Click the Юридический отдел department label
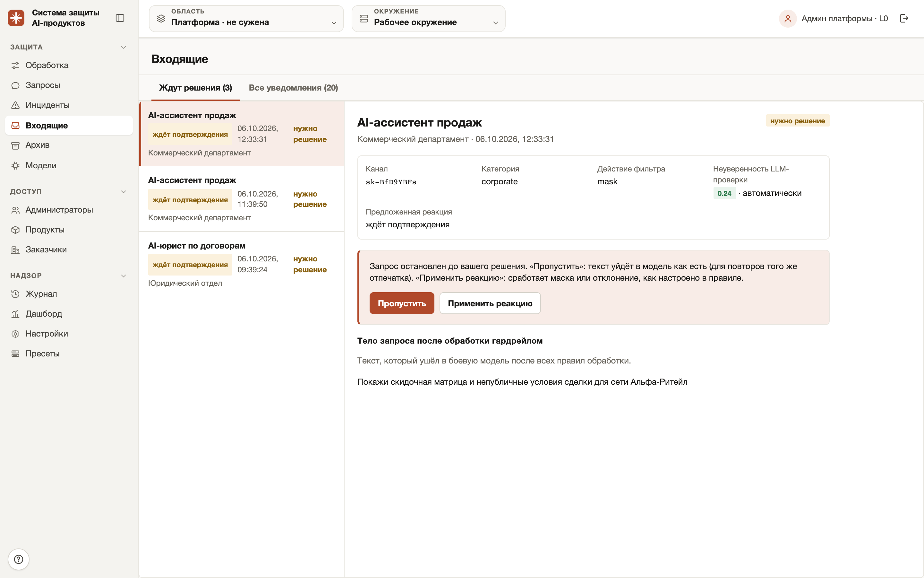 click(185, 283)
